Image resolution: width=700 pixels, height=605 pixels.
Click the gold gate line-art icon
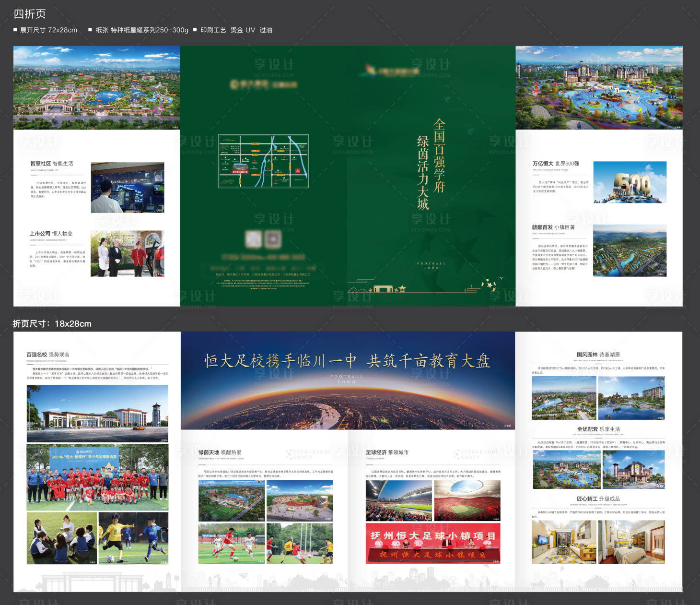[383, 288]
